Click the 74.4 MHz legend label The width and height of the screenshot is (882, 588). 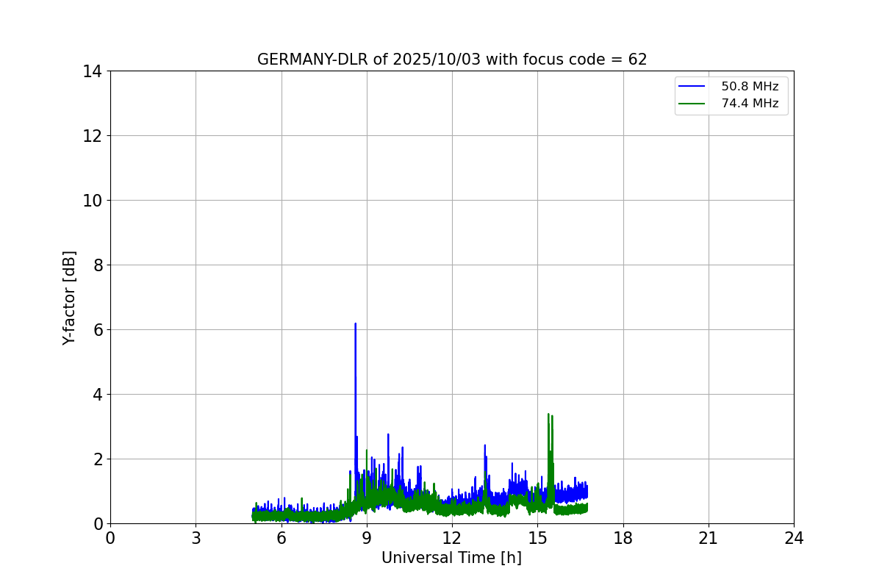pos(750,104)
